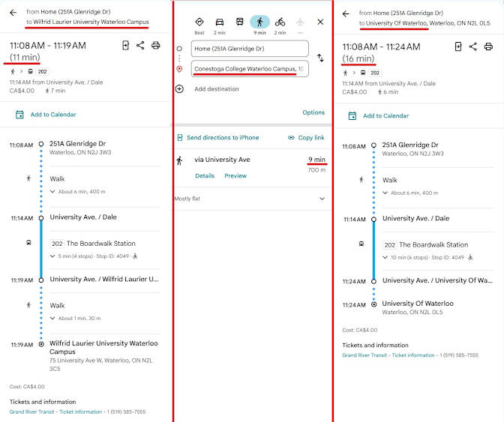The height and width of the screenshot is (422, 504).
Task: Print the University Of Waterloo route
Action: pyautogui.click(x=488, y=46)
